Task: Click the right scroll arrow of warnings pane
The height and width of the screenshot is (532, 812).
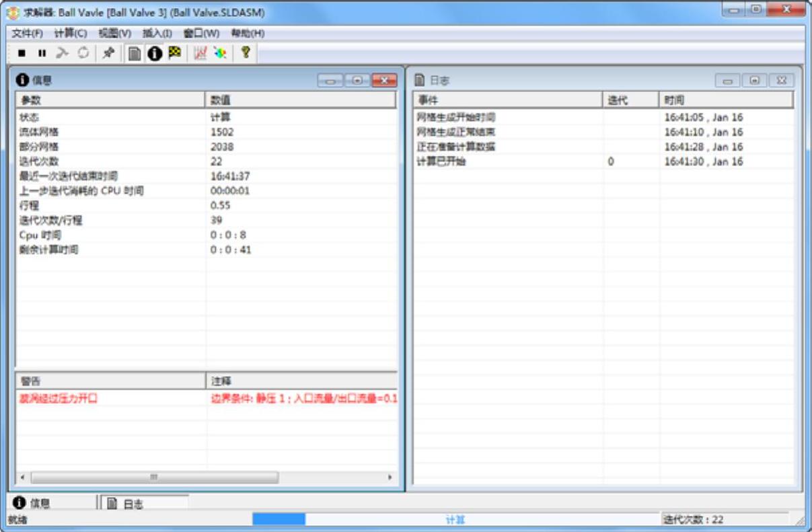Action: 390,477
